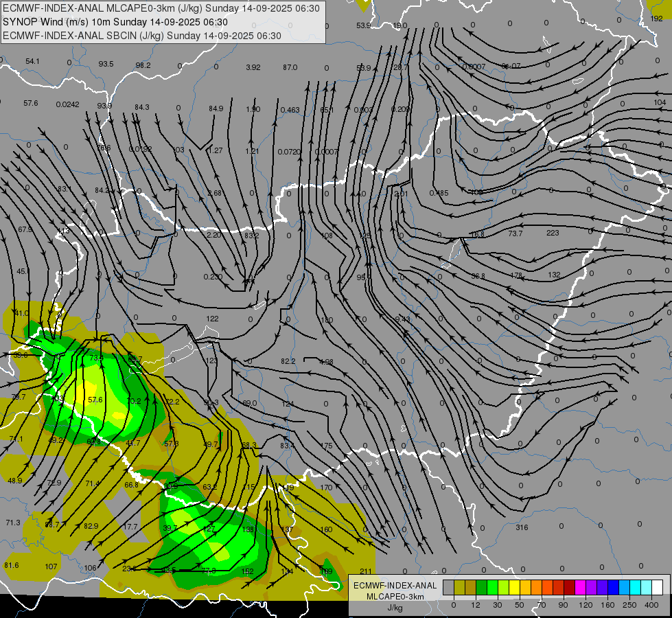Select the magenta legend swatch

[581, 587]
